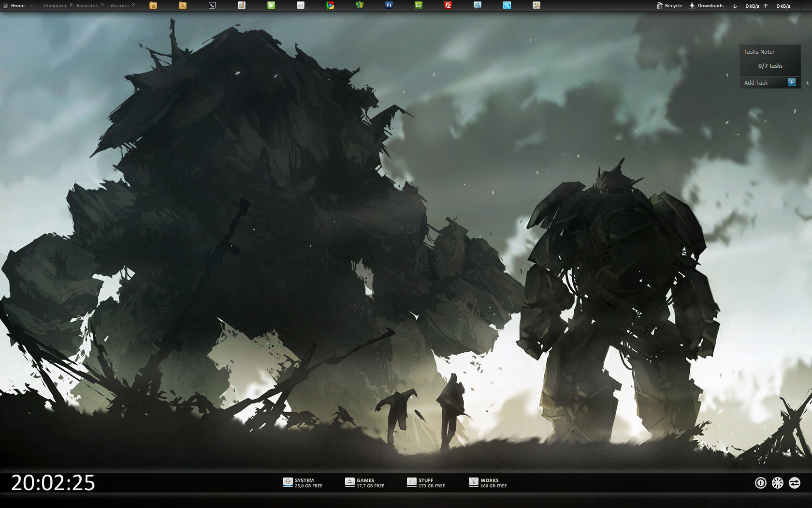Image resolution: width=812 pixels, height=508 pixels.
Task: Open Downloads label in top bar
Action: point(710,6)
